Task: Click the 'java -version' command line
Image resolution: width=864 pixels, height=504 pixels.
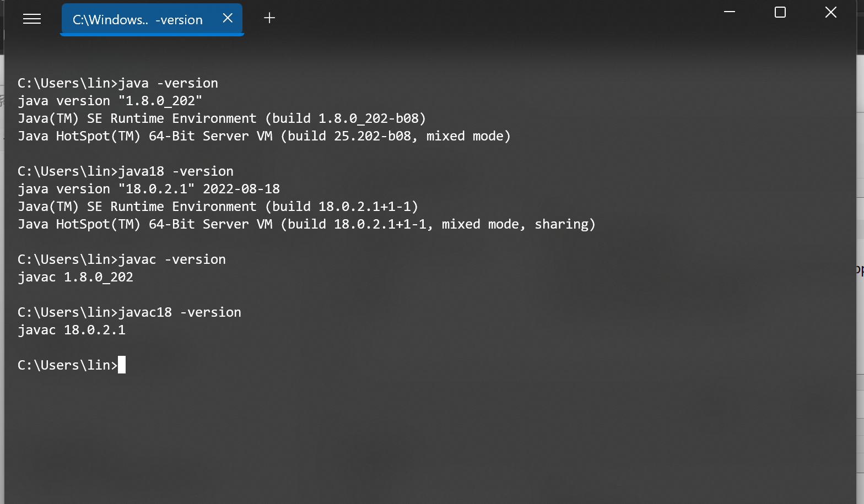Action: click(x=118, y=83)
